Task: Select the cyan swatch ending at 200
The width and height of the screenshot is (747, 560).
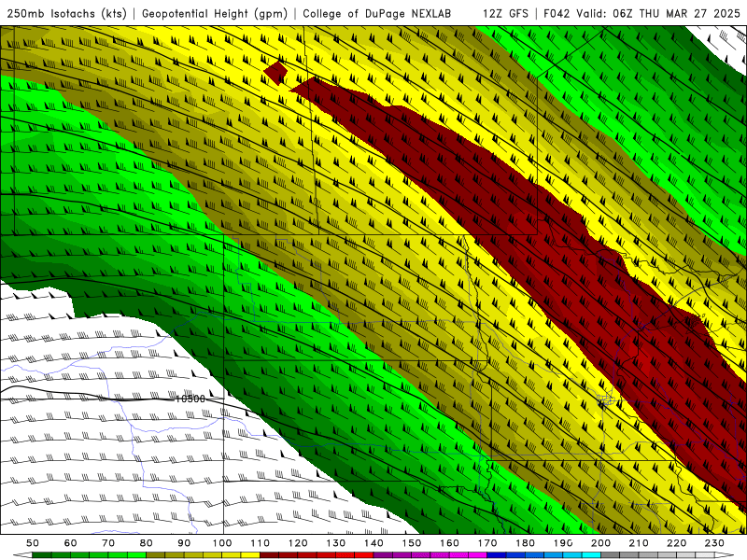Action: pyautogui.click(x=591, y=555)
